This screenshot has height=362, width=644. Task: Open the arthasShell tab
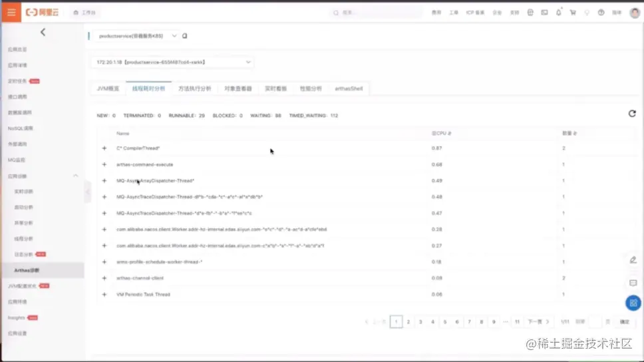(349, 89)
